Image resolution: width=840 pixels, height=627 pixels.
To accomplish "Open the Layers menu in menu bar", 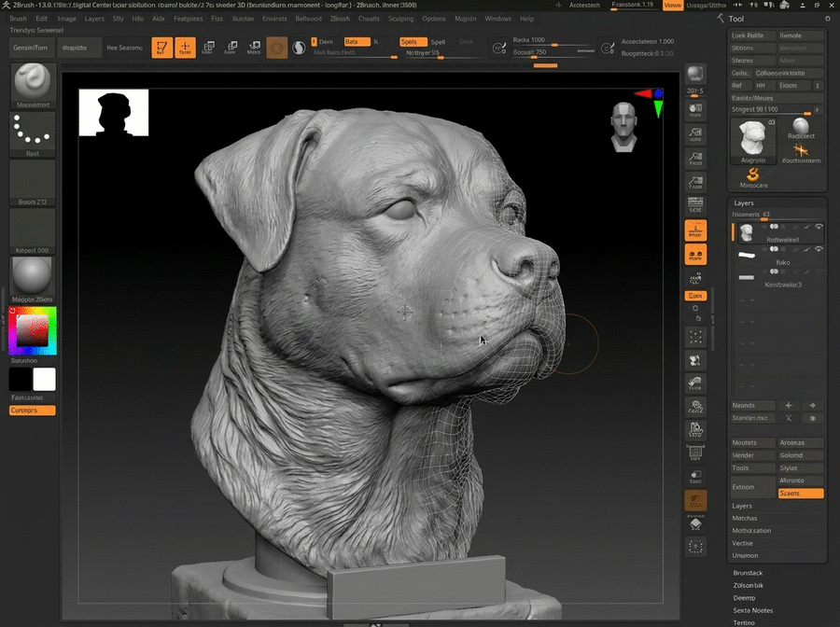I will tap(94, 19).
